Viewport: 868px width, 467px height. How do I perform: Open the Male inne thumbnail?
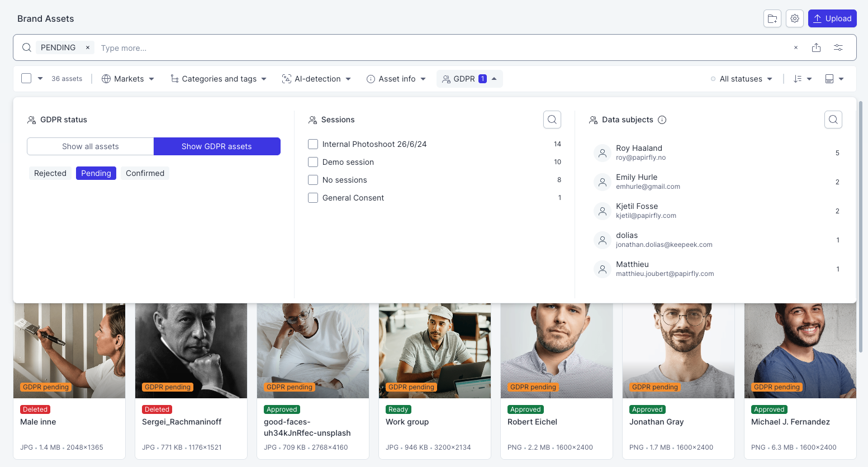point(69,351)
